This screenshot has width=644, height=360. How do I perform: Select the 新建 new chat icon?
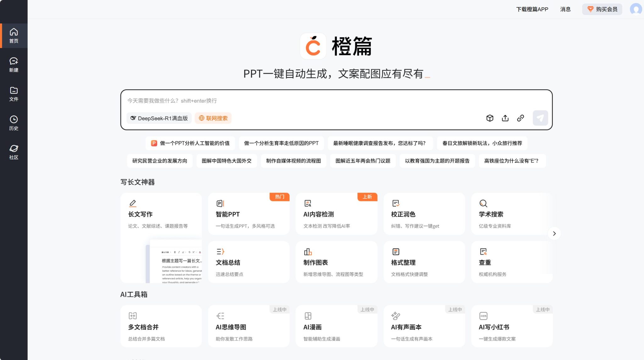(14, 64)
